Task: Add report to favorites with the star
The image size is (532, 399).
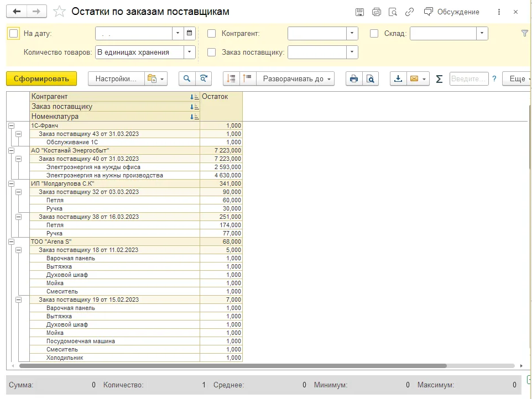Action: tap(59, 12)
